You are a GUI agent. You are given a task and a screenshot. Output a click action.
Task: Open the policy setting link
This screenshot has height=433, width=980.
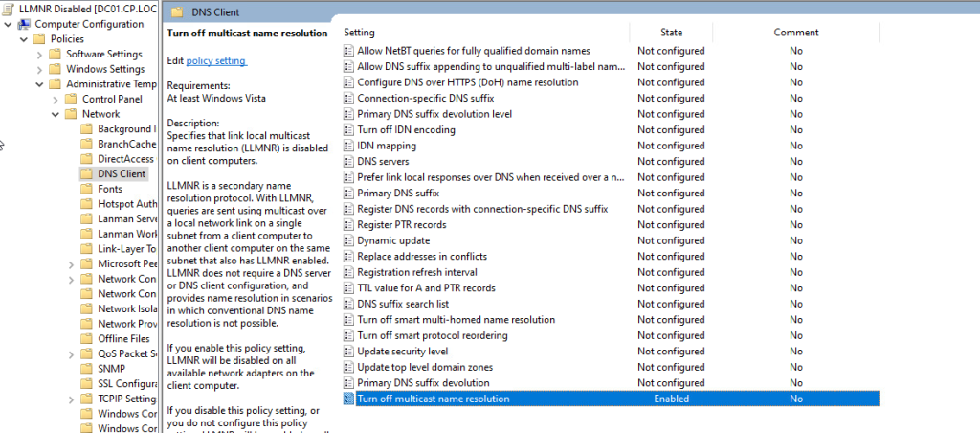(x=215, y=61)
